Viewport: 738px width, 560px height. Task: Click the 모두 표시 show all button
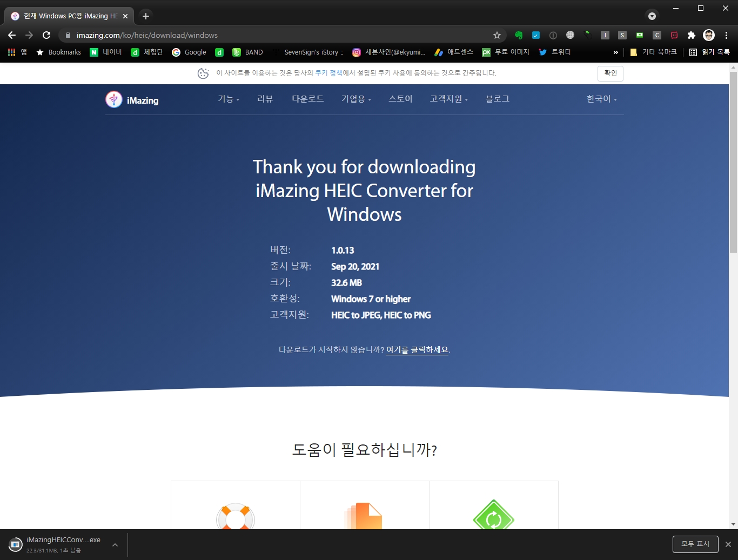[x=695, y=544]
